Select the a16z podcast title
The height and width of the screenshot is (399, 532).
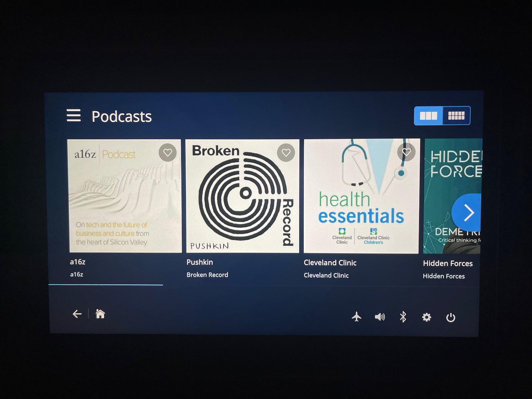[78, 262]
